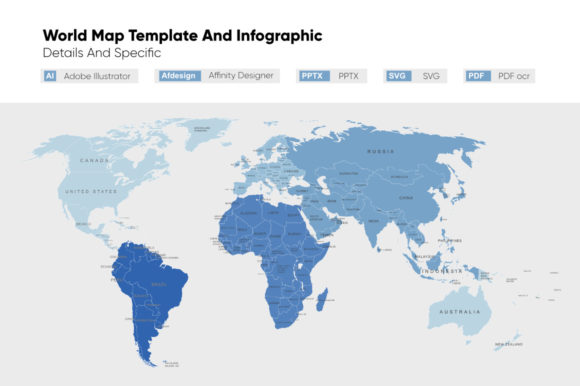Image resolution: width=580 pixels, height=386 pixels.
Task: Select the grey "SVG" text label
Action: 431,76
